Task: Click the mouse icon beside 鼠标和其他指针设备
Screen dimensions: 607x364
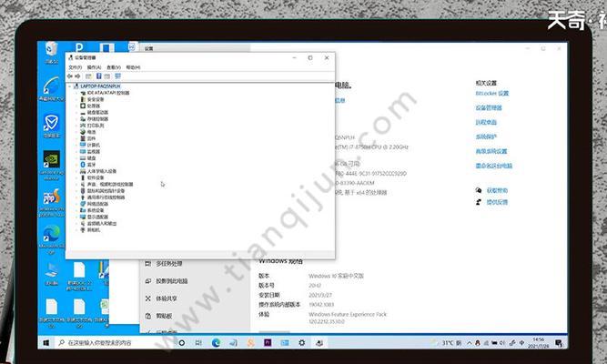Action: [x=83, y=191]
